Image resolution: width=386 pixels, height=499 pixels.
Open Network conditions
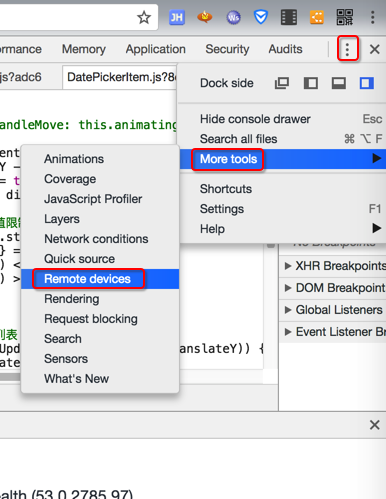point(100,239)
